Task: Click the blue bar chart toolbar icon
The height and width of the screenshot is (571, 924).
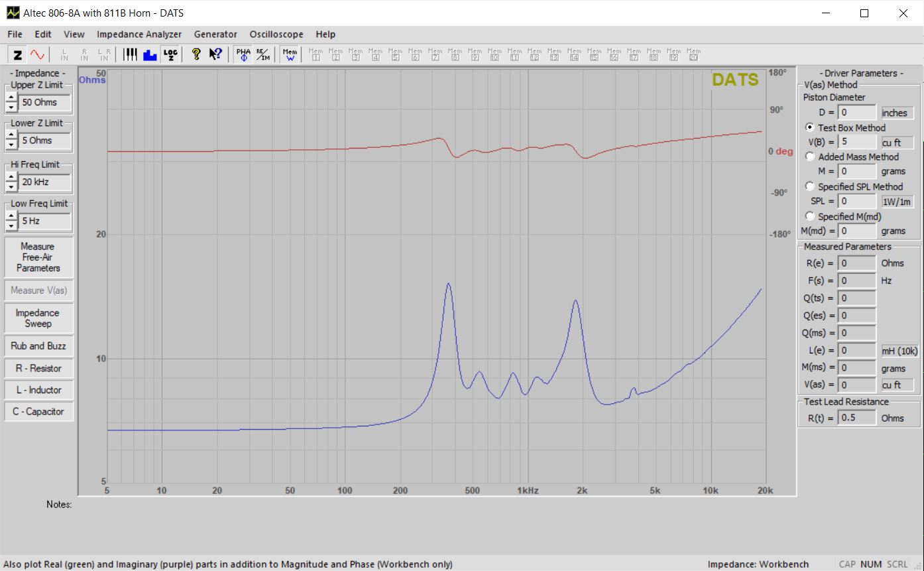Action: [x=150, y=54]
